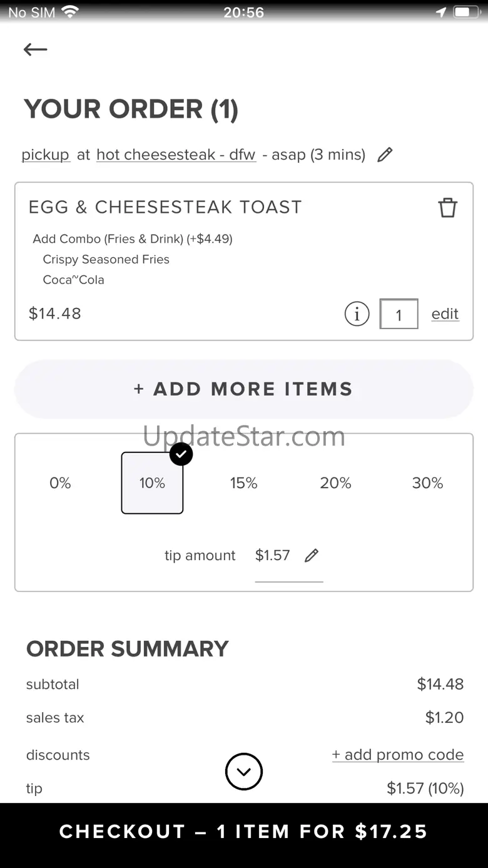
Task: Choose 20% tip option
Action: 335,483
